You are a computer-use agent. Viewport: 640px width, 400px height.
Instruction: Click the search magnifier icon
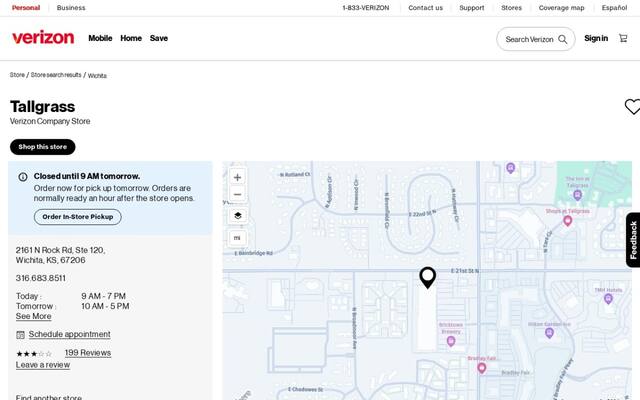(x=562, y=39)
